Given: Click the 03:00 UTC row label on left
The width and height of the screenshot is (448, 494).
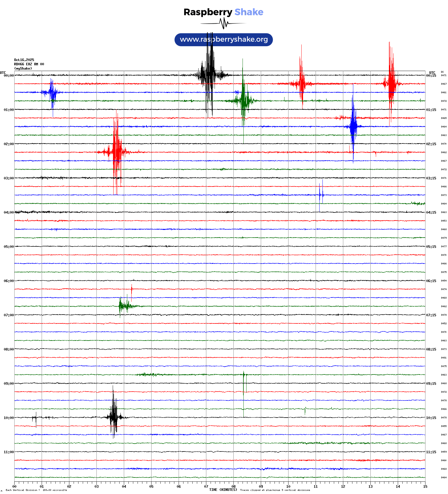Looking at the screenshot, I should 9,178.
